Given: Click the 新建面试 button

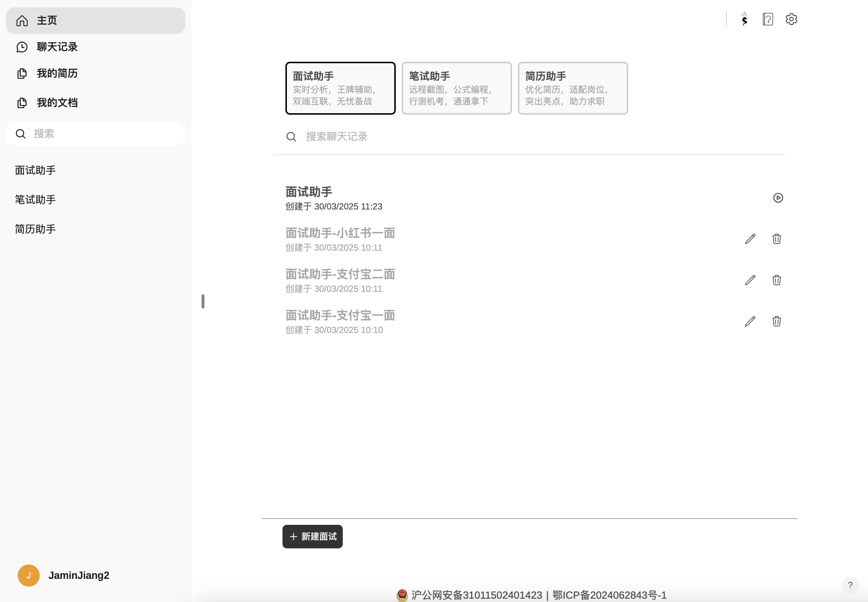Looking at the screenshot, I should pos(312,536).
